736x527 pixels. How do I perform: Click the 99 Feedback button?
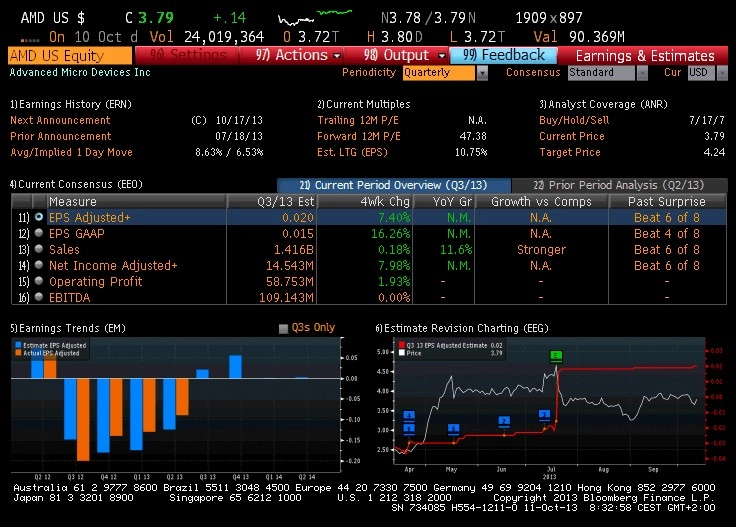click(503, 55)
